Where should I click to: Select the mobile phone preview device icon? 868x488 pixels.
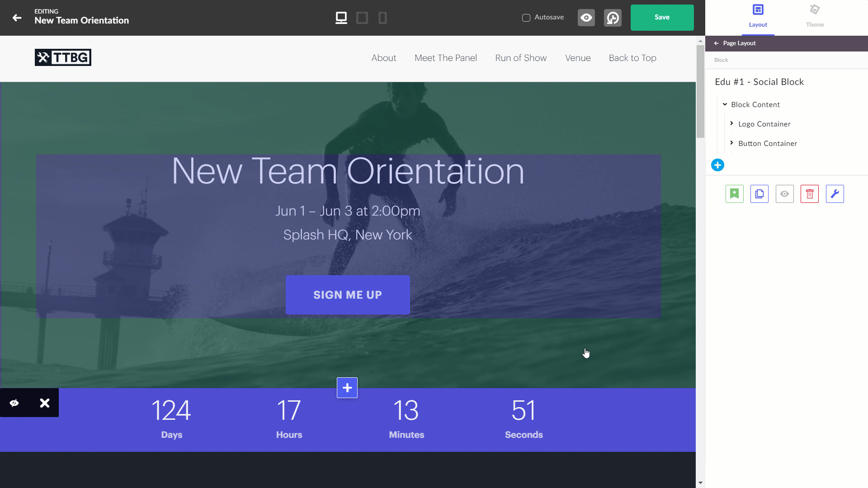point(382,18)
